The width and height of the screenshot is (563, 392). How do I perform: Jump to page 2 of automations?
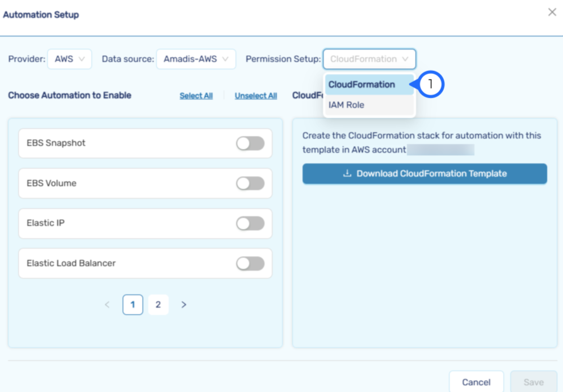(158, 305)
